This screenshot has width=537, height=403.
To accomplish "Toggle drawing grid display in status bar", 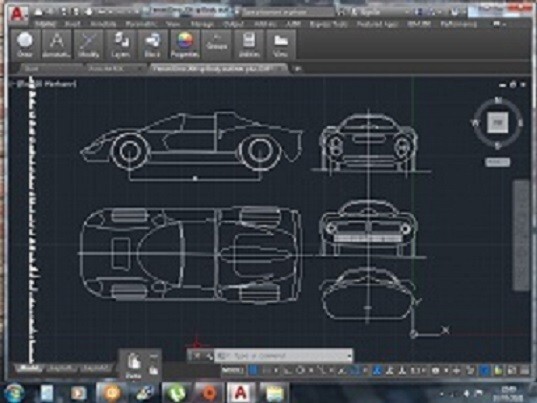I will (253, 370).
